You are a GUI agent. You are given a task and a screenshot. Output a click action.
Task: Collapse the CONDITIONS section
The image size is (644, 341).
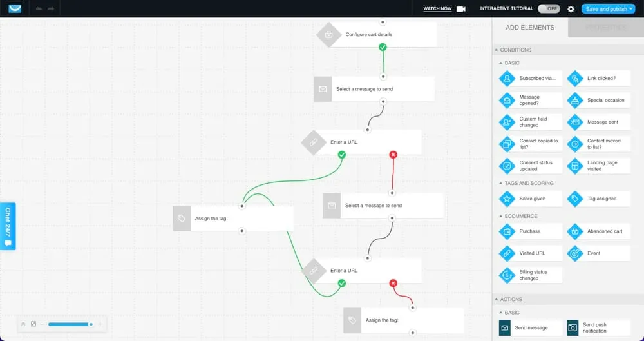(x=496, y=50)
